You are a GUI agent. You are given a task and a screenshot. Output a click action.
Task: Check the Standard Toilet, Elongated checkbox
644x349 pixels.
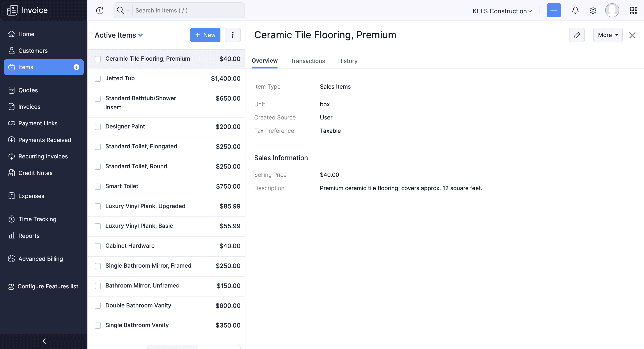pyautogui.click(x=98, y=147)
